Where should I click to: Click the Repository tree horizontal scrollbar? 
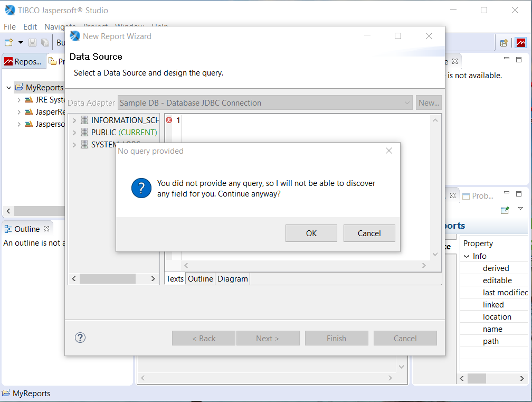40,211
